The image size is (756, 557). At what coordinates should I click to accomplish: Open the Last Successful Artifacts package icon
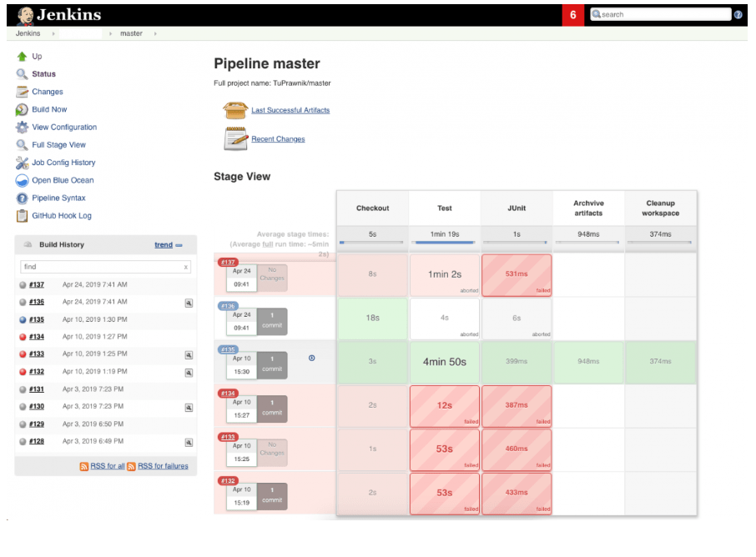click(x=236, y=109)
